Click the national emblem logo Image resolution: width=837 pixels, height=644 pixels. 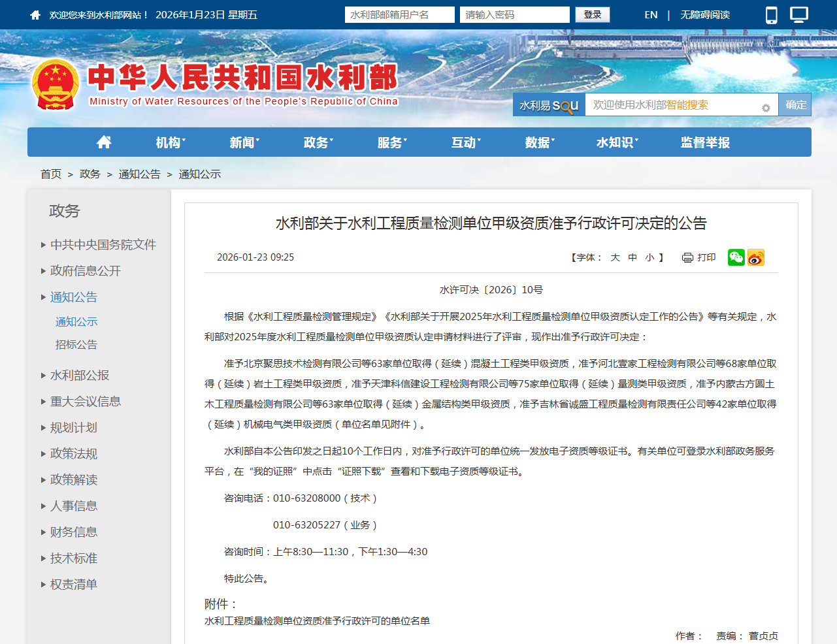point(56,85)
